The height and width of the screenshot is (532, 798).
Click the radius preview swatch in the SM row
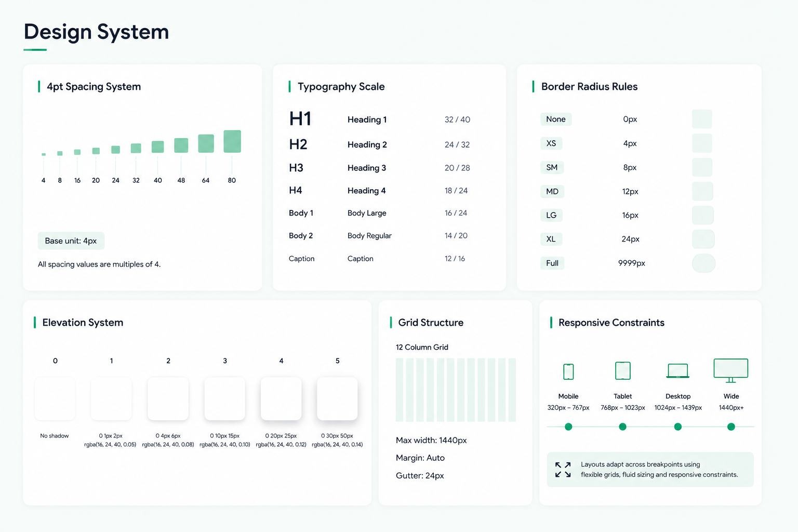[702, 167]
